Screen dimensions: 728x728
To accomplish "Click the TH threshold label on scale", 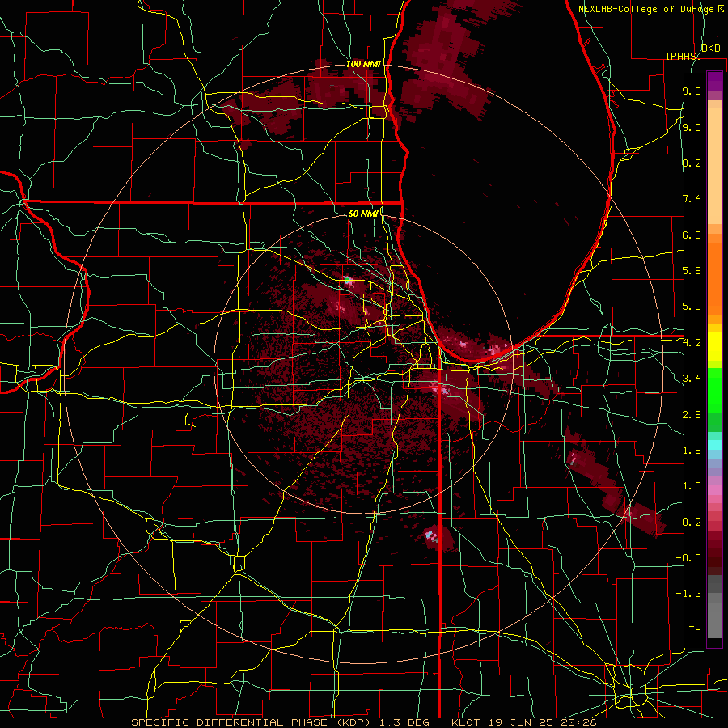I will (695, 630).
